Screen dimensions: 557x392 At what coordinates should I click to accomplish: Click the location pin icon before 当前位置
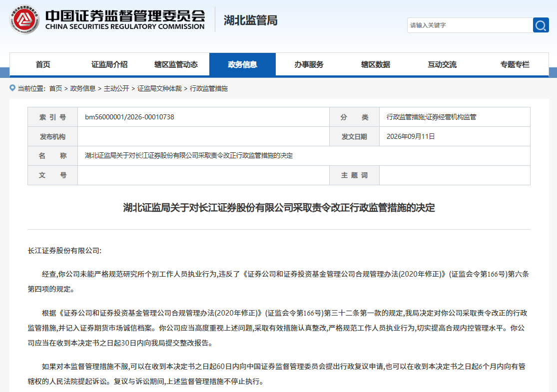pyautogui.click(x=12, y=88)
